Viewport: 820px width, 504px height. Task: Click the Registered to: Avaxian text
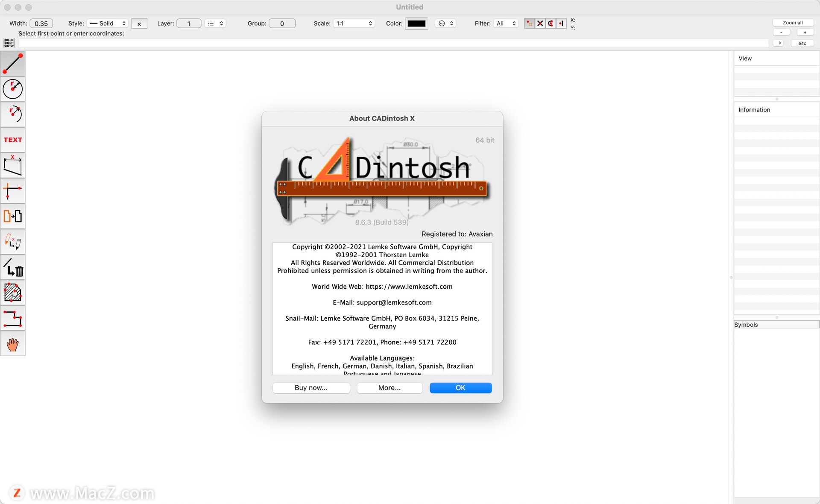(x=457, y=234)
